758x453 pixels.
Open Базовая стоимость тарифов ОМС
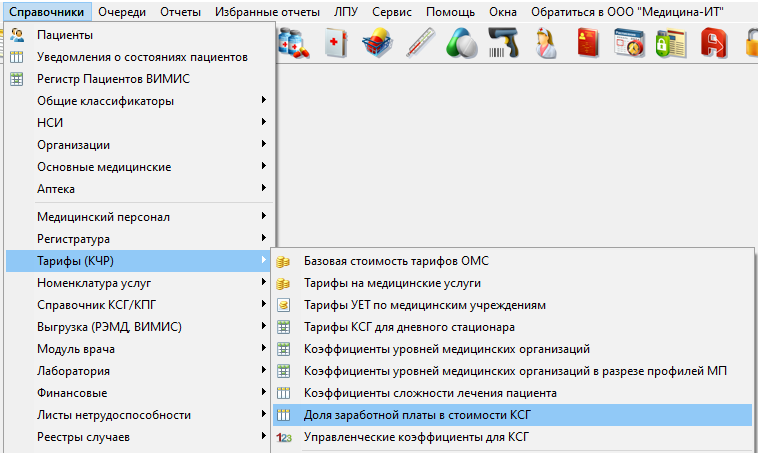pos(396,261)
